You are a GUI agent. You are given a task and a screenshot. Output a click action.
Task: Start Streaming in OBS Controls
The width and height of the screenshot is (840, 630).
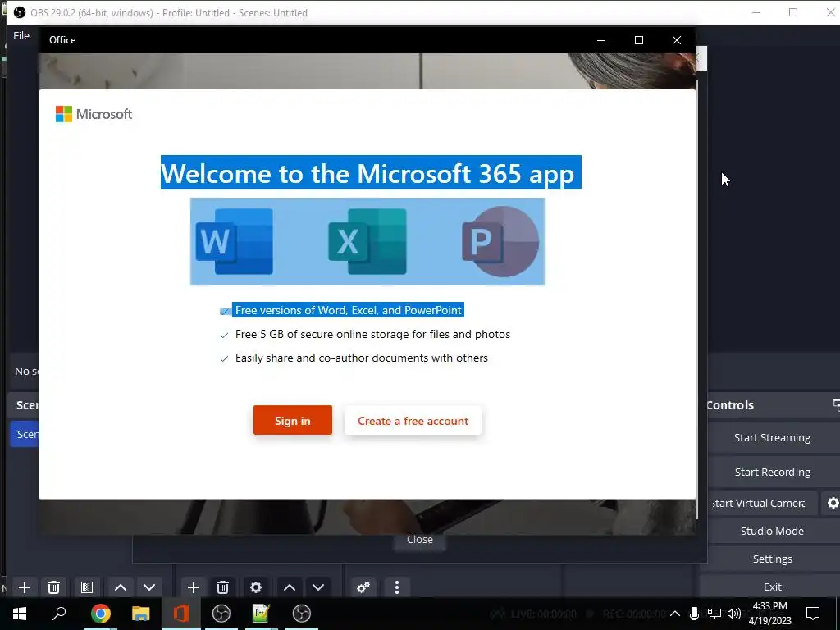772,438
